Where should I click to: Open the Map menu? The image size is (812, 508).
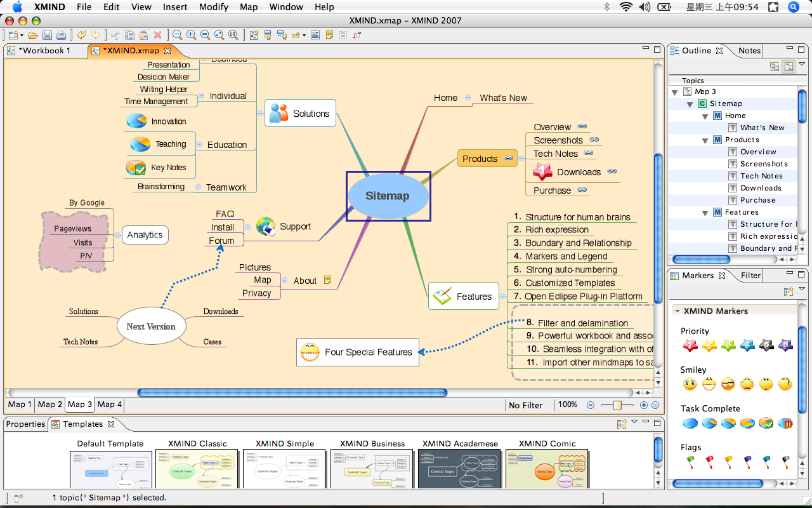(249, 7)
